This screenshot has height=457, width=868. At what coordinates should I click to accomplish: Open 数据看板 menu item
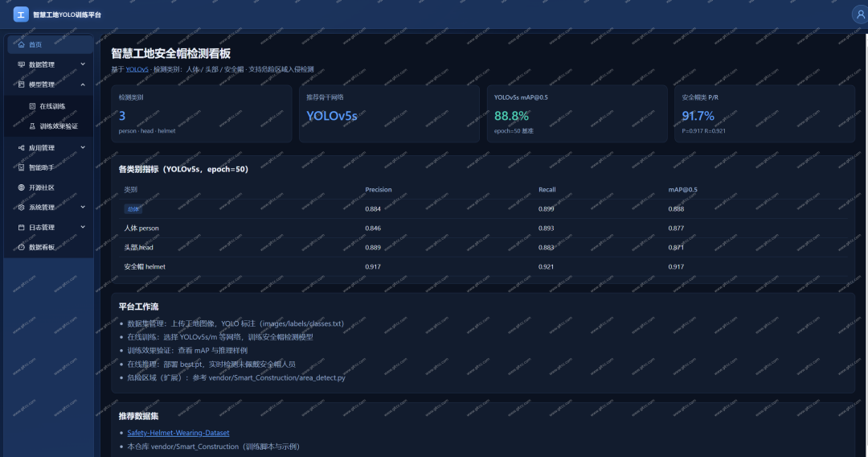click(x=51, y=247)
